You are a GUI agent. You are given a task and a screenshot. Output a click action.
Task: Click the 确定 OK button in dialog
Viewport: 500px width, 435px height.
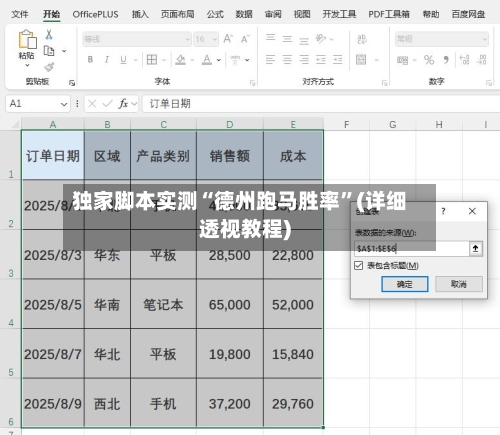point(405,284)
